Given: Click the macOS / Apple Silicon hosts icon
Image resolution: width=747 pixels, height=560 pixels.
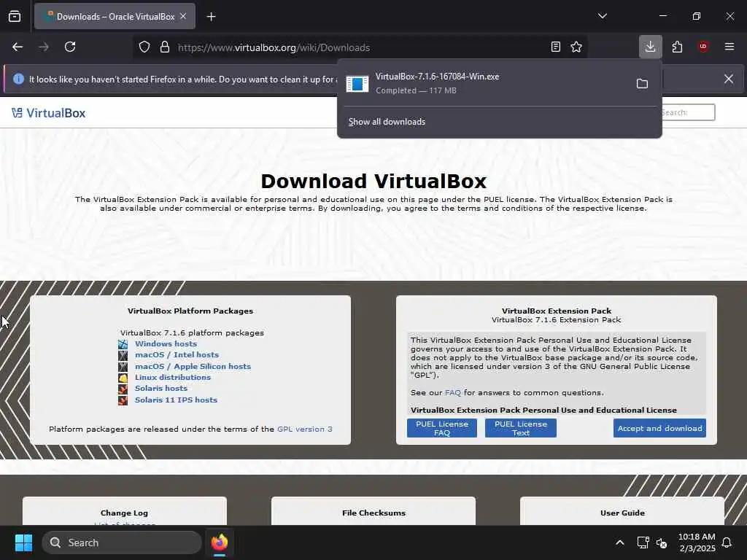Looking at the screenshot, I should [123, 367].
